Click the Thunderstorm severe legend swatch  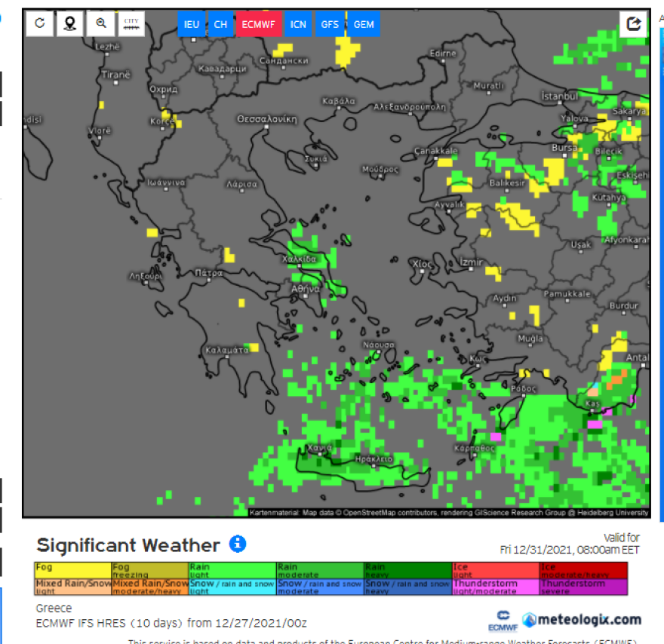point(583,587)
